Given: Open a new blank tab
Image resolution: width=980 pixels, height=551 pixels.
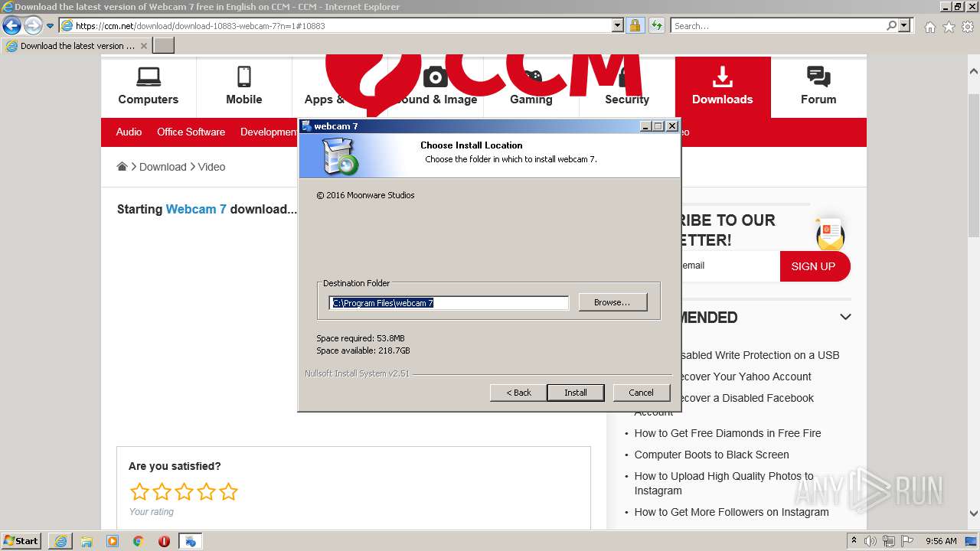Looking at the screenshot, I should coord(164,46).
